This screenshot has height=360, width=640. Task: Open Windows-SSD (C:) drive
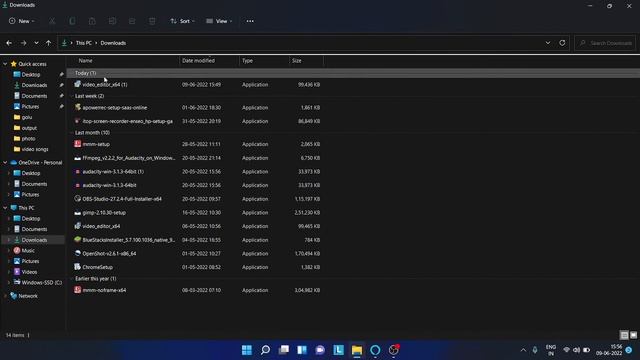[41, 282]
